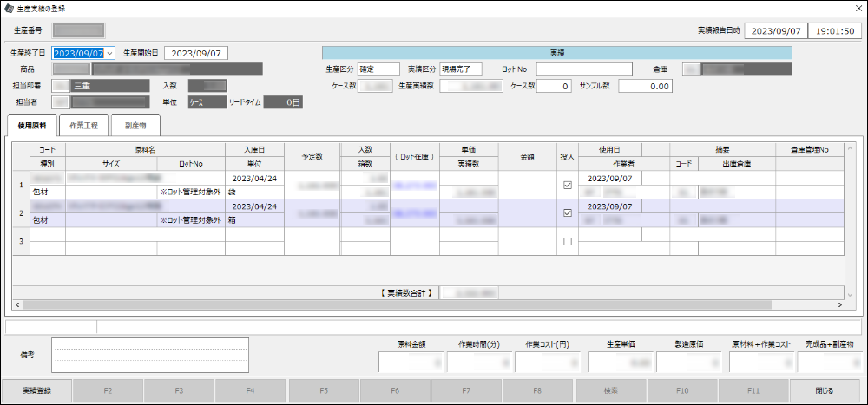Click the サンプル数 field showing 0.00
This screenshot has width=868, height=405.
(646, 86)
